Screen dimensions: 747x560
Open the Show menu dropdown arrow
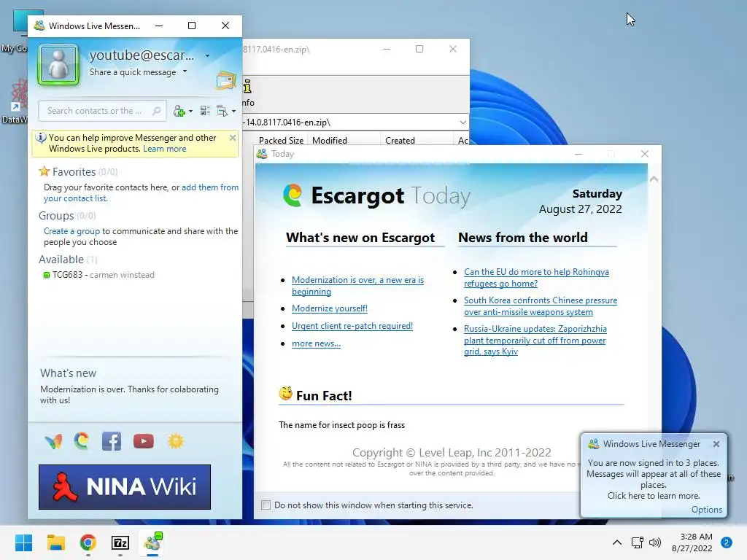(233, 111)
